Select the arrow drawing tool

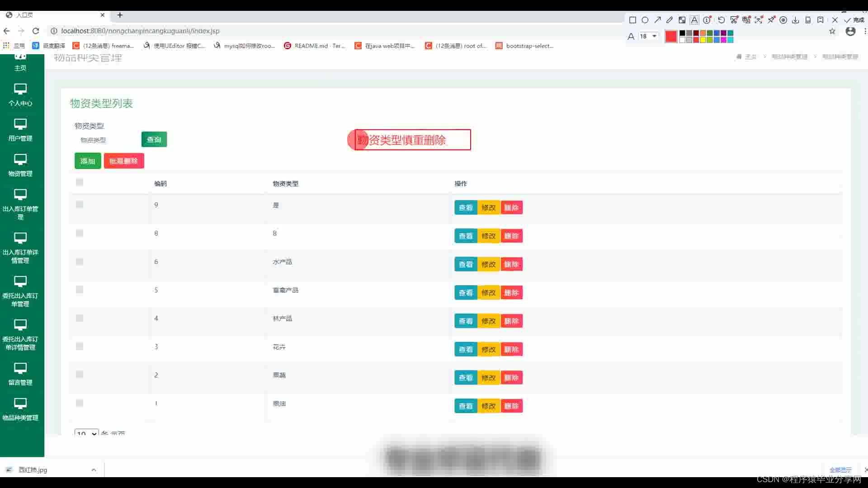tap(657, 20)
